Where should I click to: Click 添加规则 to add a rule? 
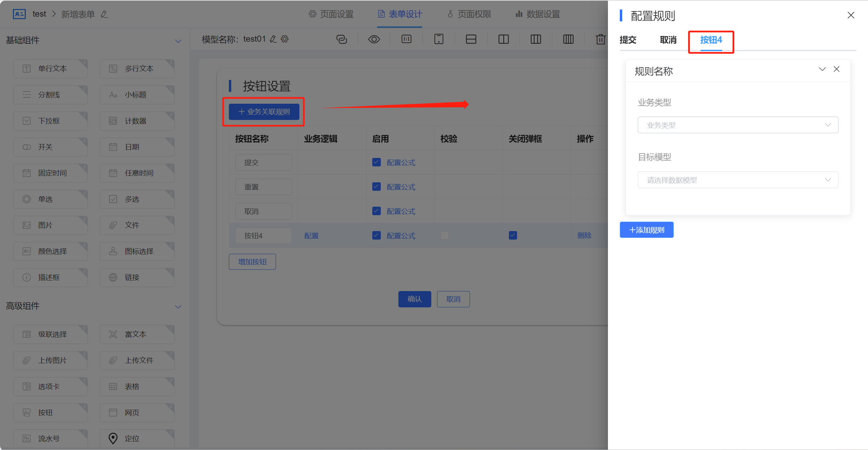tap(646, 229)
